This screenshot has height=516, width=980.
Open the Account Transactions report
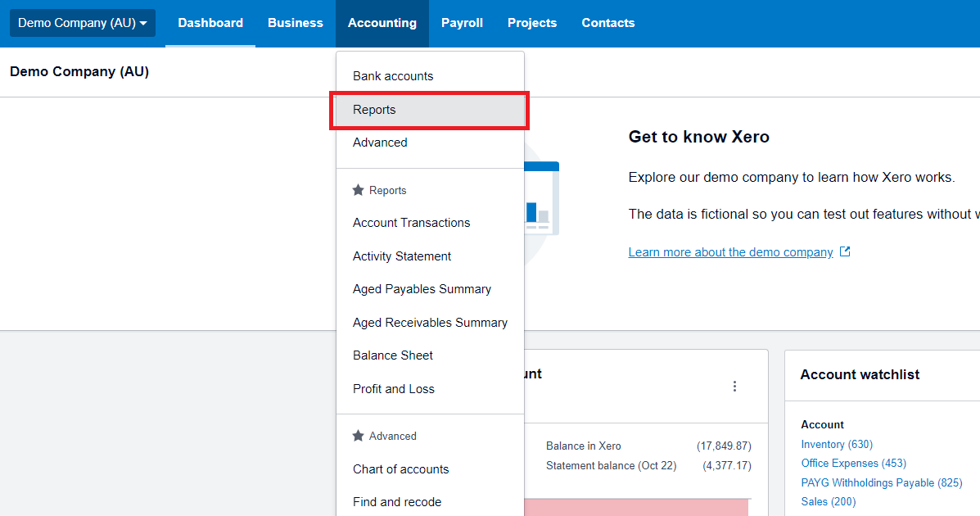(x=430, y=224)
